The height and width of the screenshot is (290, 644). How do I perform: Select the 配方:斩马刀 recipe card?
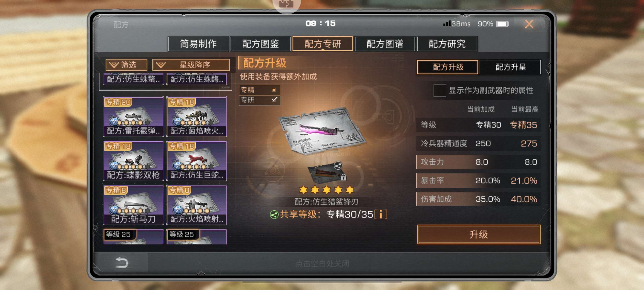pyautogui.click(x=133, y=205)
